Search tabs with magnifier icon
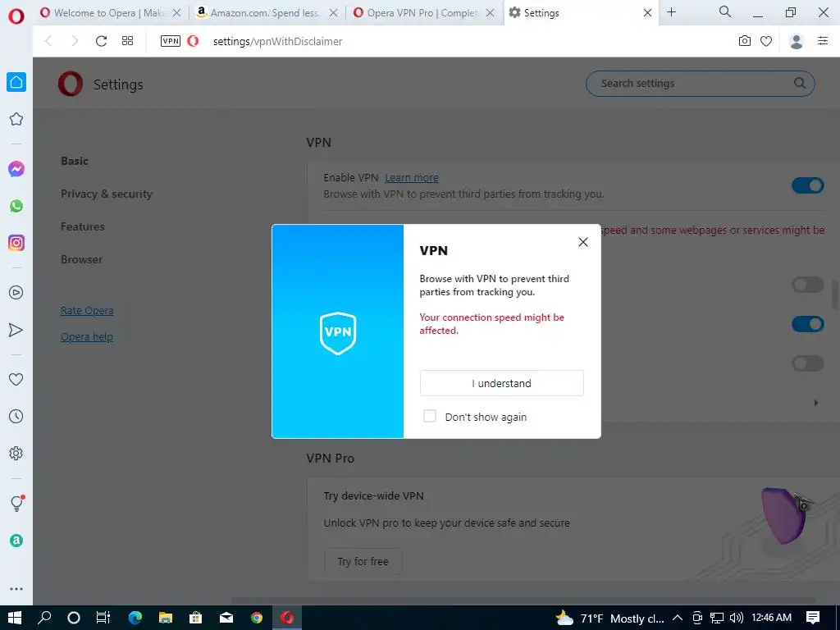Image resolution: width=840 pixels, height=630 pixels. point(725,11)
